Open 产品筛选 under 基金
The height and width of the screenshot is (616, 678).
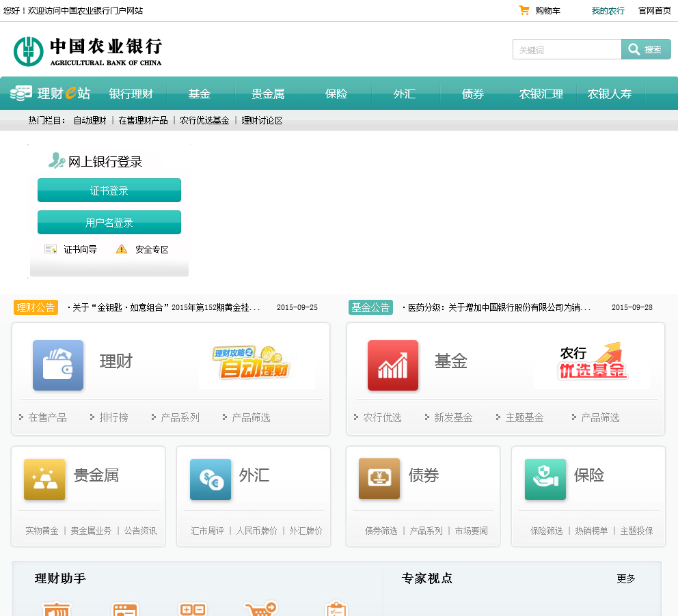599,417
